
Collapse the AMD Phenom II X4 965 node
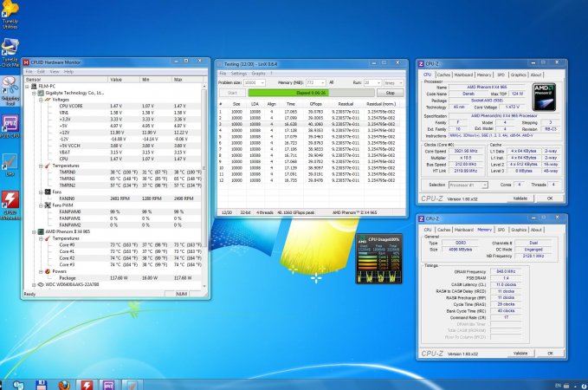click(x=34, y=231)
